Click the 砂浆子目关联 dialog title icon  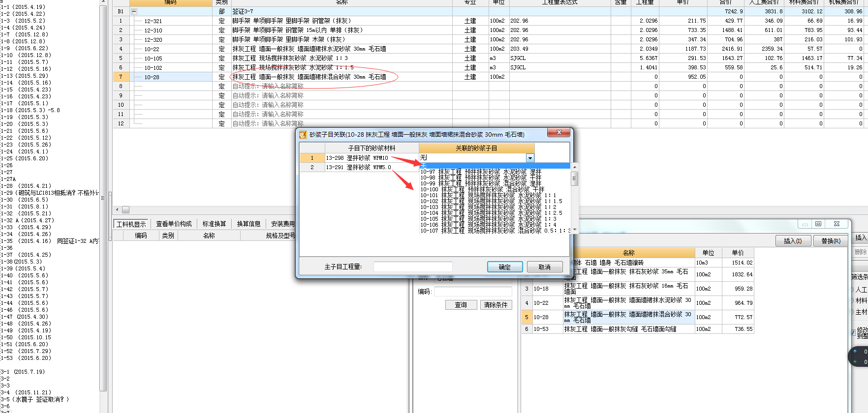[303, 134]
